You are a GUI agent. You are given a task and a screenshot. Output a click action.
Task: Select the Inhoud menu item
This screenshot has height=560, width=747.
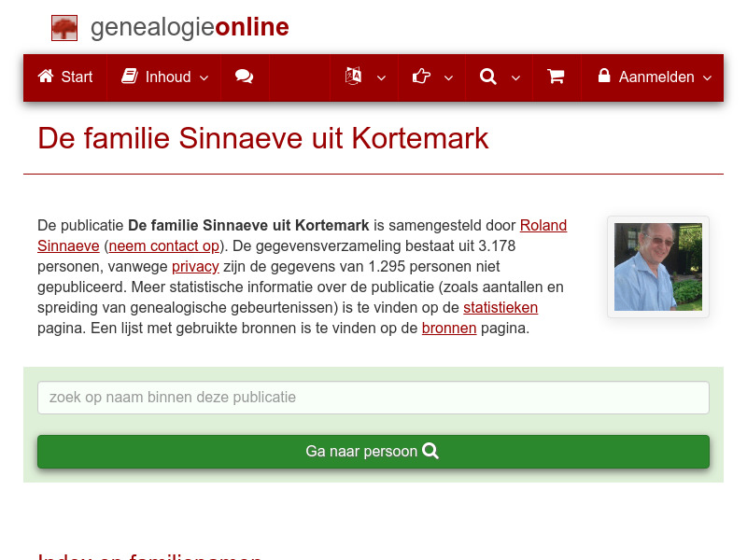tap(163, 77)
